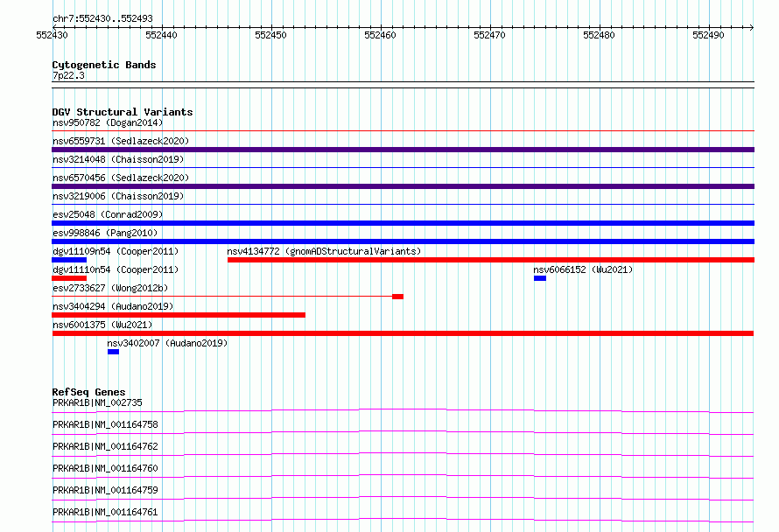This screenshot has width=779, height=532.
Task: Open transcript PRKAR1B|NM_001164762
Action: [105, 446]
